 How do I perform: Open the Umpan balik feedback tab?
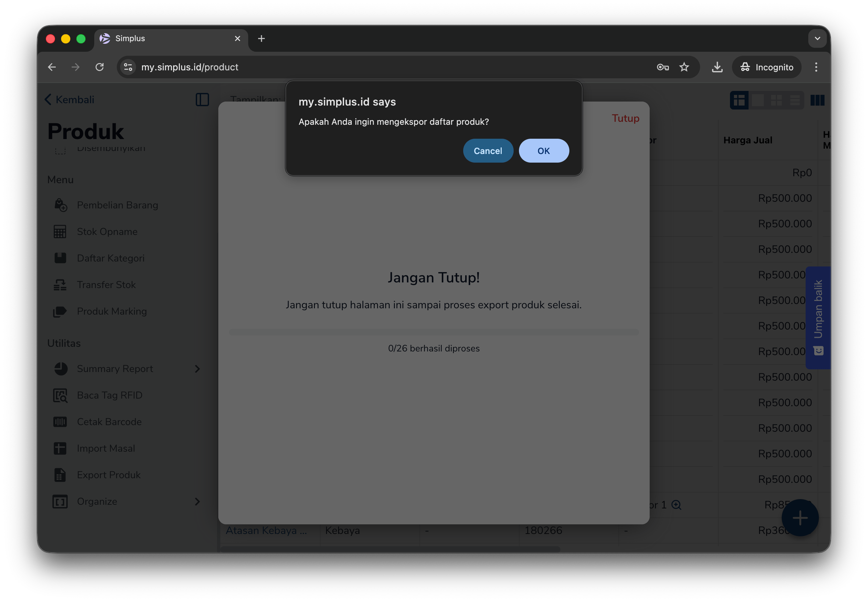818,318
